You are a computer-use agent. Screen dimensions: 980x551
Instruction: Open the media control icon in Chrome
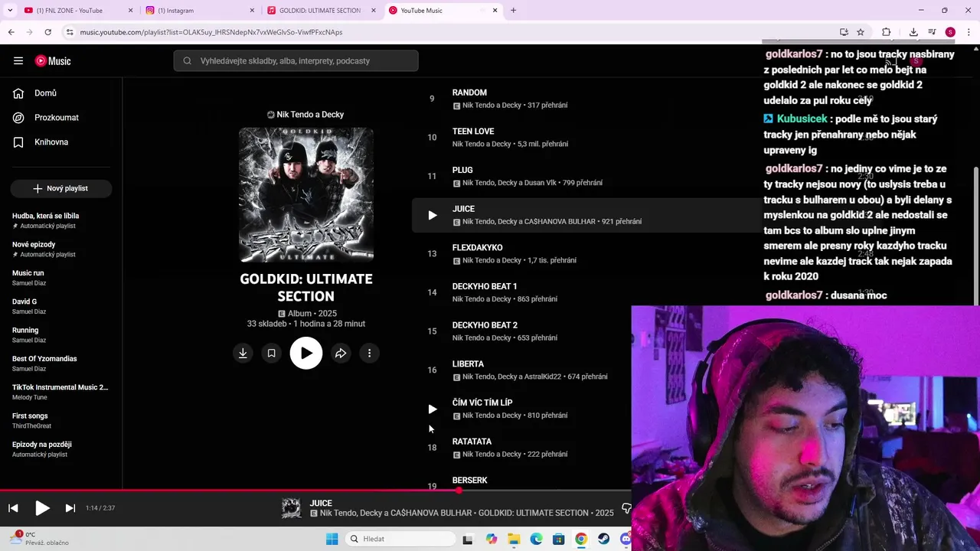coord(932,32)
